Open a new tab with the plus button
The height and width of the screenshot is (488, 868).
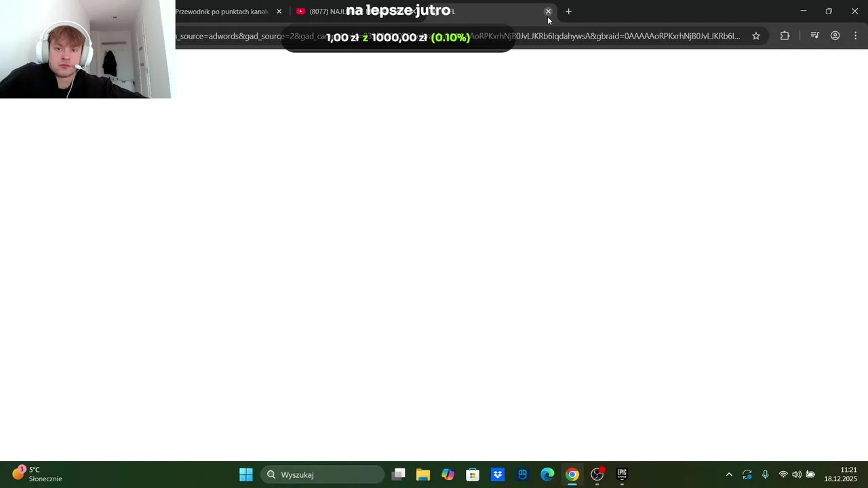point(569,12)
